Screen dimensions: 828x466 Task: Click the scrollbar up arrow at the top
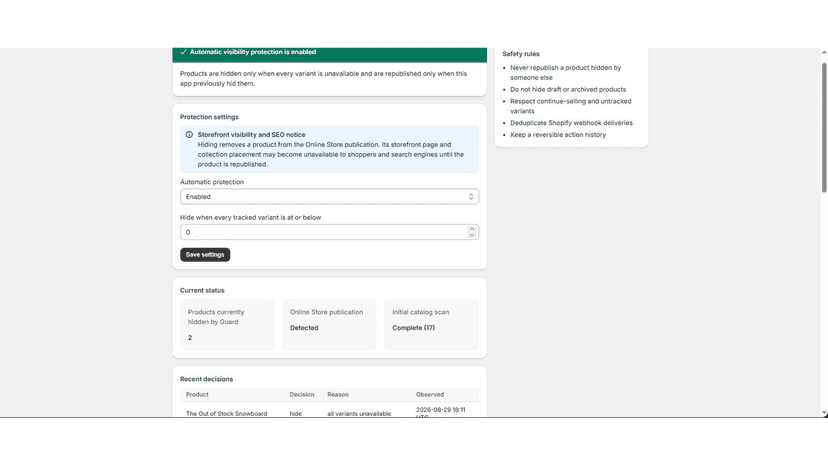pyautogui.click(x=824, y=52)
